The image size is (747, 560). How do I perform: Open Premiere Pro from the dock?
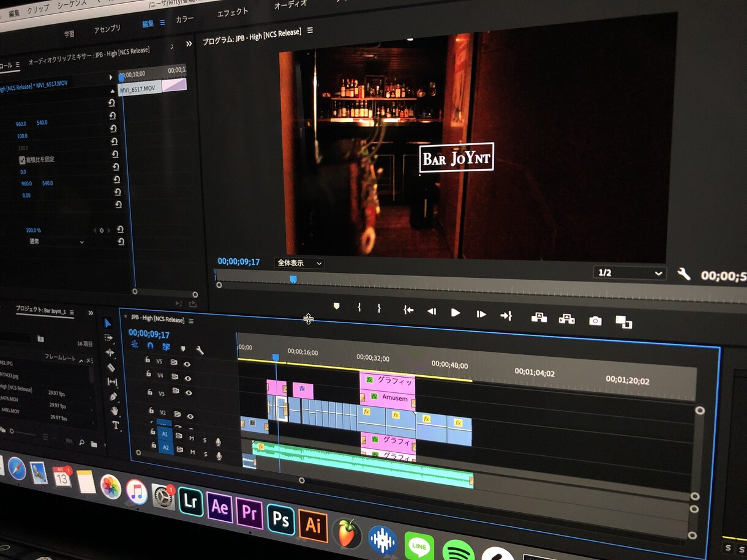pos(249,512)
